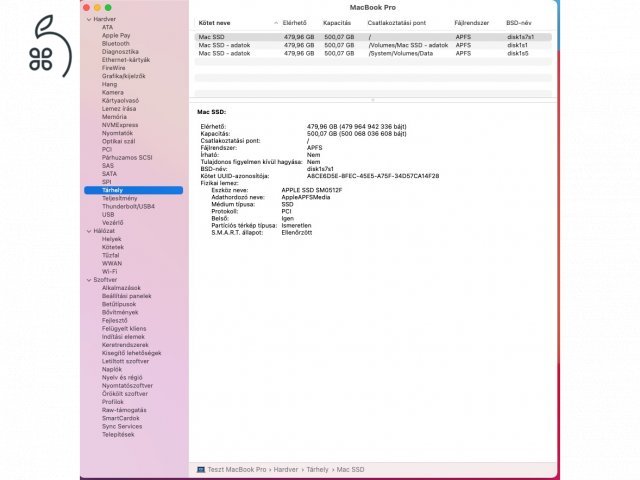Click Mac SSD in the path bar
Viewport: 640px width, 480px height.
pos(350,470)
